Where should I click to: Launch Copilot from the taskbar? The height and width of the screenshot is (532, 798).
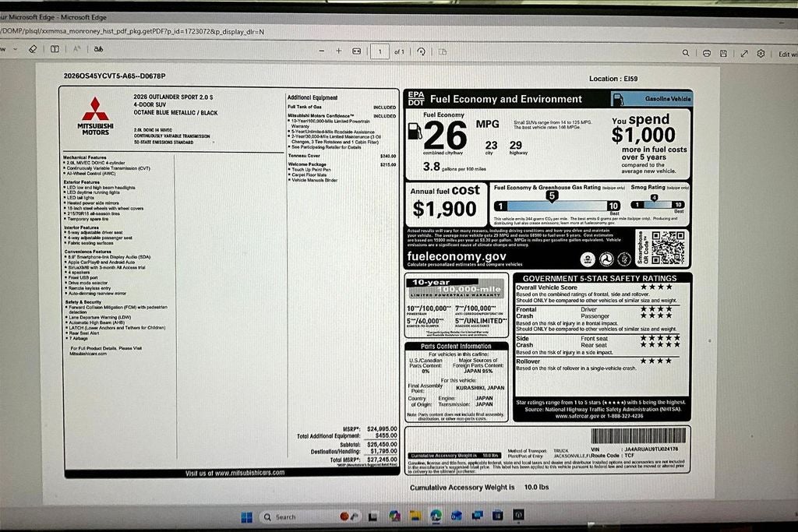(x=394, y=516)
